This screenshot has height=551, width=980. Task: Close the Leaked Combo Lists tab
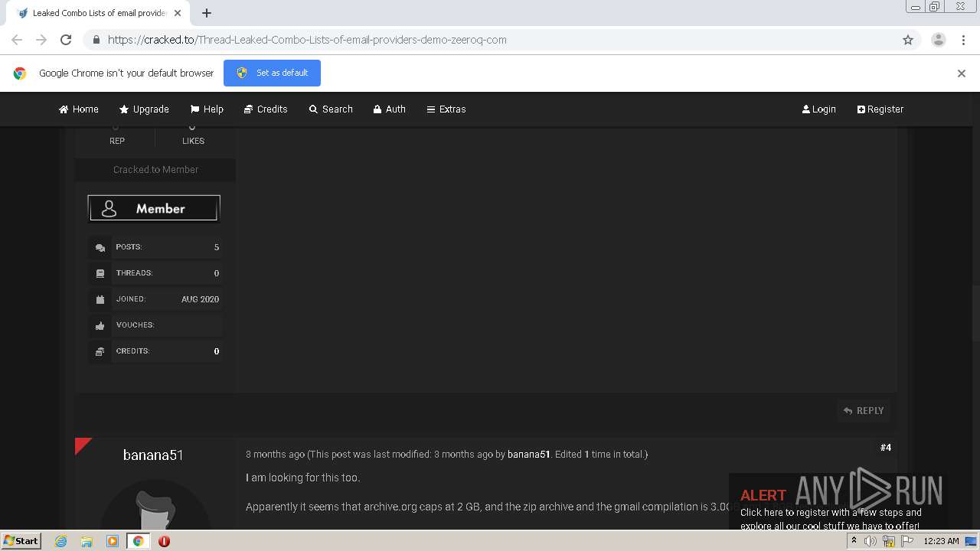[x=178, y=13]
